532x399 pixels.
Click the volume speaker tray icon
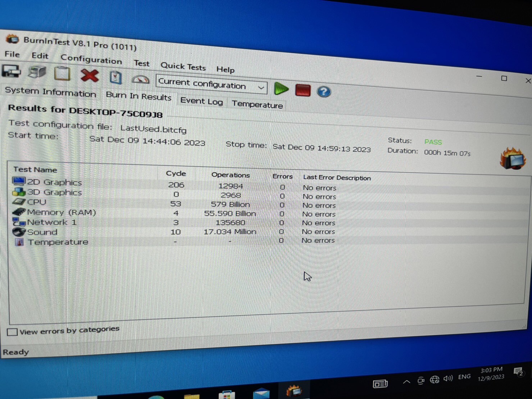click(448, 378)
